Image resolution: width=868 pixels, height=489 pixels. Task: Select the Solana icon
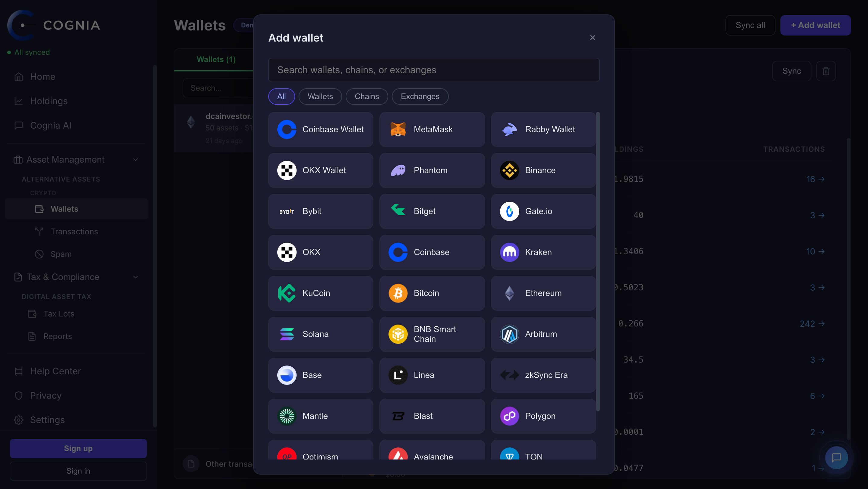287,334
